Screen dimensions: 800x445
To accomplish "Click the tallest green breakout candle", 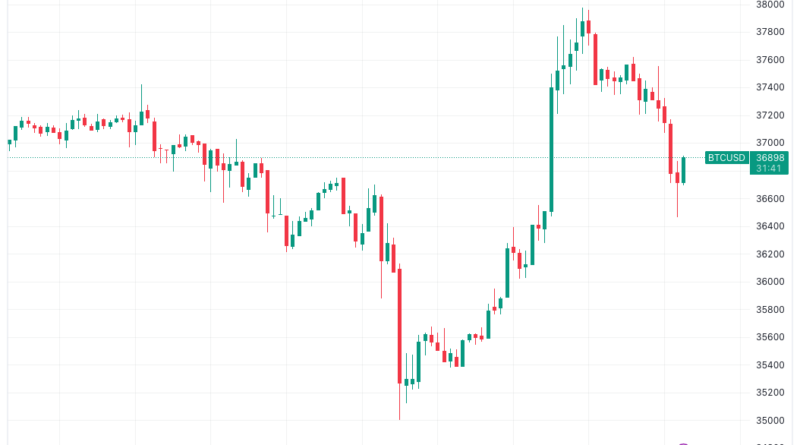I will (551, 148).
